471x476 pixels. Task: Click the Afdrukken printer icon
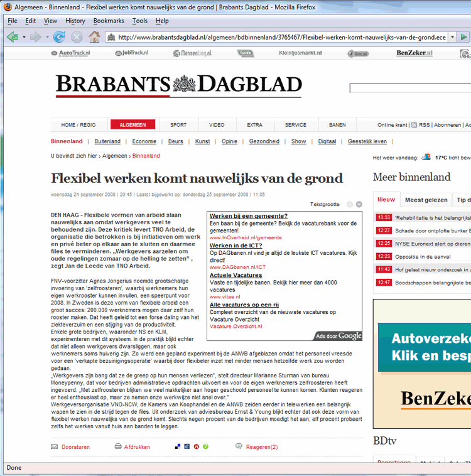[x=118, y=446]
